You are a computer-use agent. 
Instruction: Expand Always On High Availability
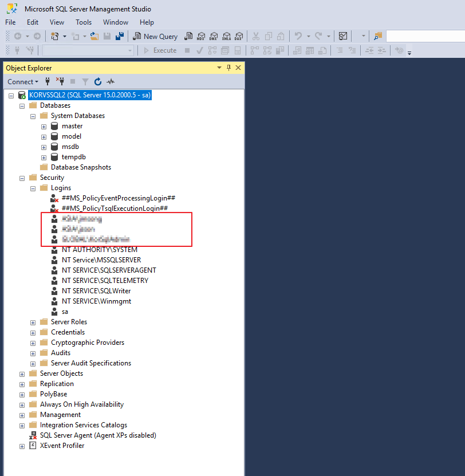22,406
